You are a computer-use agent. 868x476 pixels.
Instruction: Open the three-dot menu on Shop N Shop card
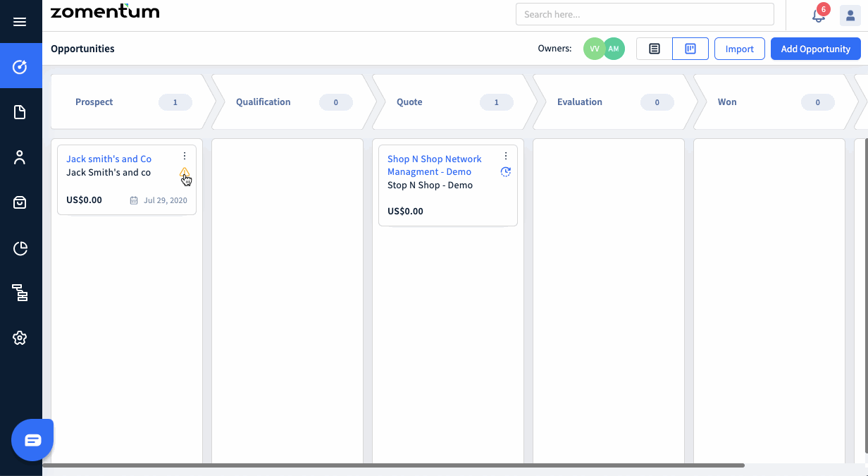(x=506, y=156)
